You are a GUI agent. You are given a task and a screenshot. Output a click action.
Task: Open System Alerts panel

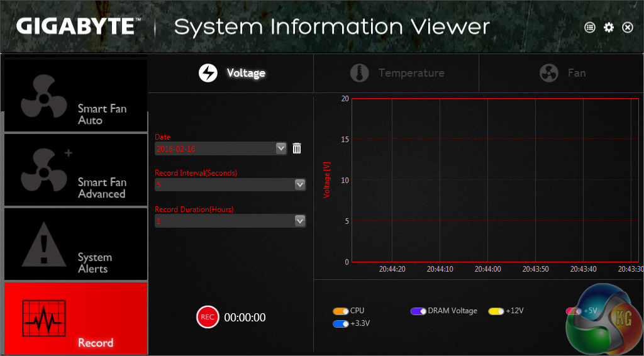(75, 244)
